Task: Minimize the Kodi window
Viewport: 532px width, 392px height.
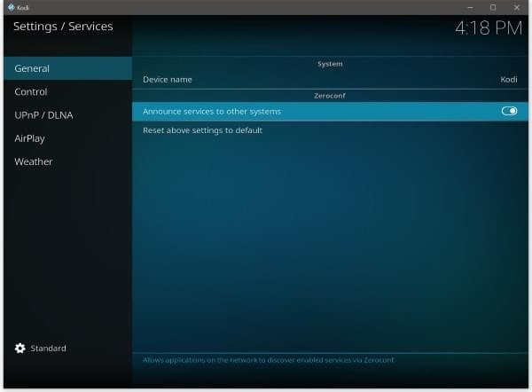Action: [x=470, y=7]
